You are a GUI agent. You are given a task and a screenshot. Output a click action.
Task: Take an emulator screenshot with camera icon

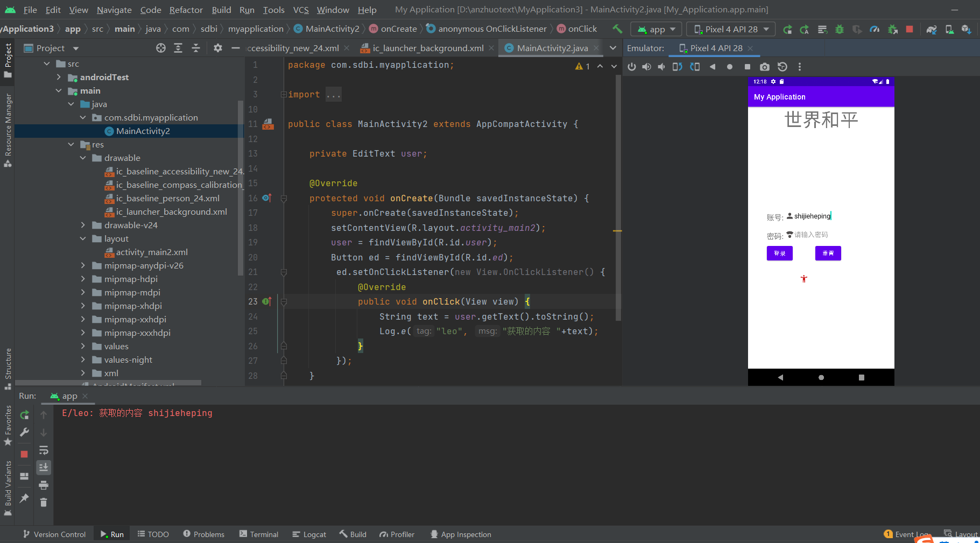tap(764, 67)
